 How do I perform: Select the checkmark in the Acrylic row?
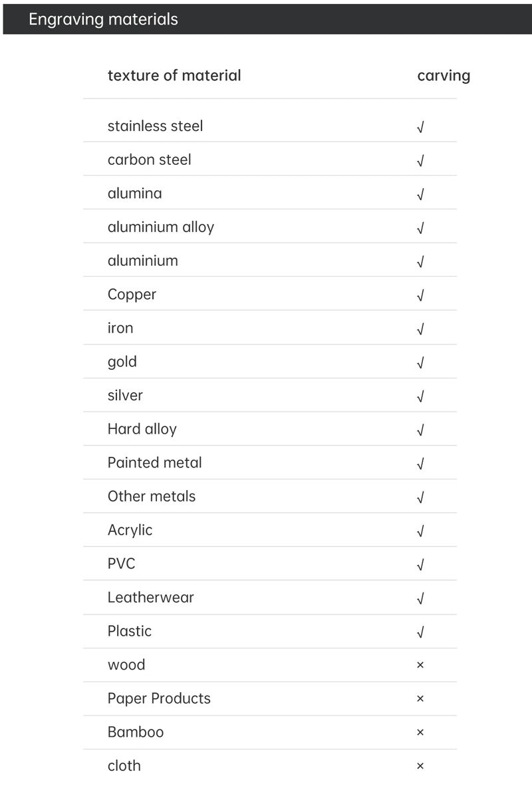pos(420,531)
